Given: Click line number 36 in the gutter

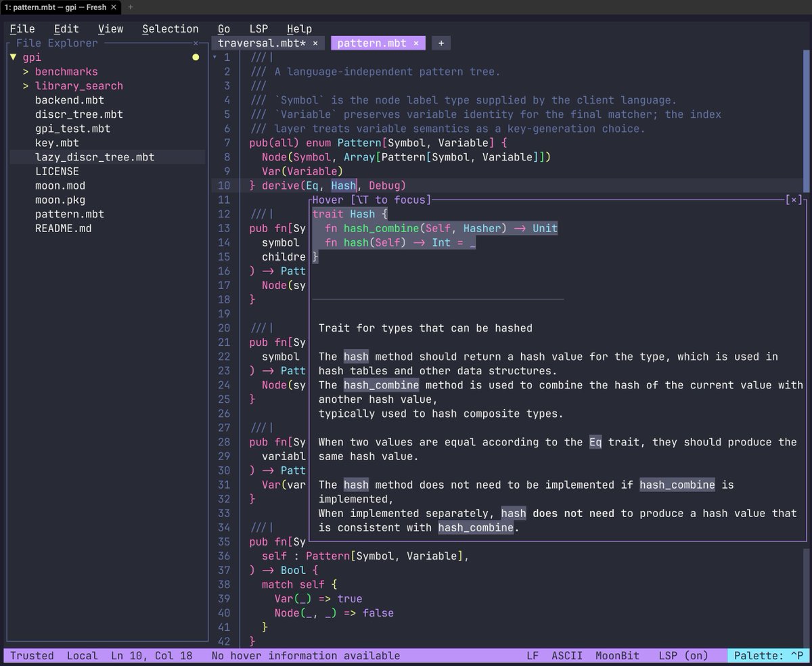Looking at the screenshot, I should pyautogui.click(x=224, y=556).
